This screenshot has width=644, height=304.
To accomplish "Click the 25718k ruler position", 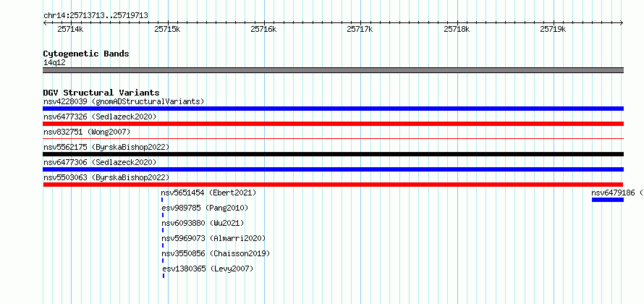I will (457, 29).
